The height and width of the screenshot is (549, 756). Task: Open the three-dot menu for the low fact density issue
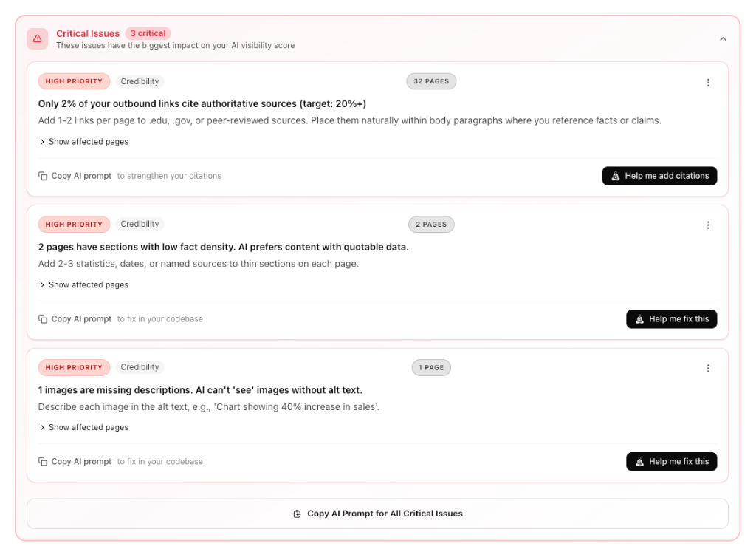point(708,225)
